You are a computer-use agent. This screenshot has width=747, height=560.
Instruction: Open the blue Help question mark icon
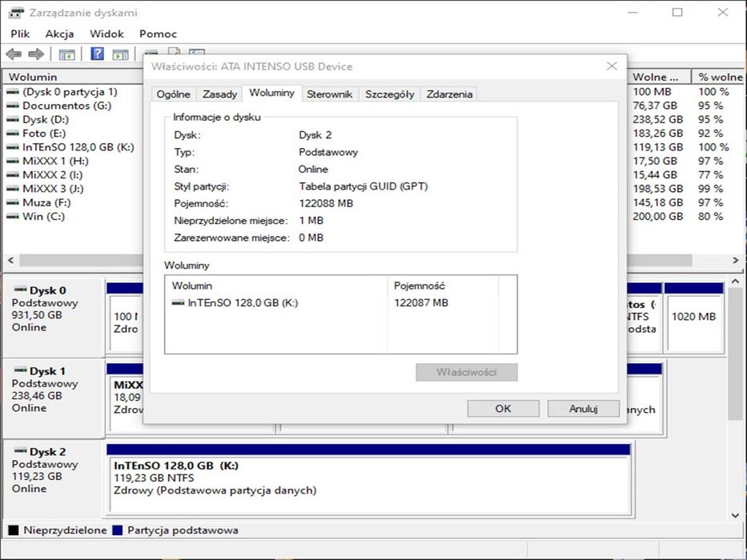click(97, 54)
